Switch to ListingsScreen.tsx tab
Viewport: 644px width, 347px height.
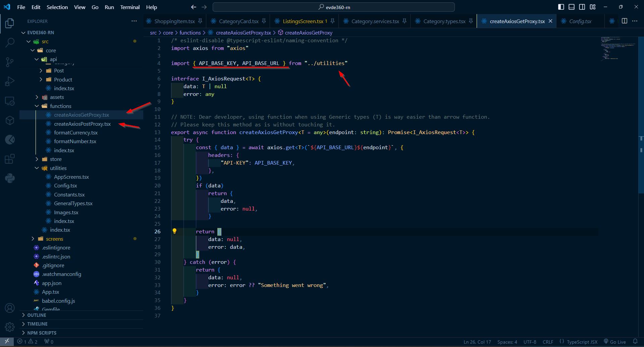click(303, 21)
